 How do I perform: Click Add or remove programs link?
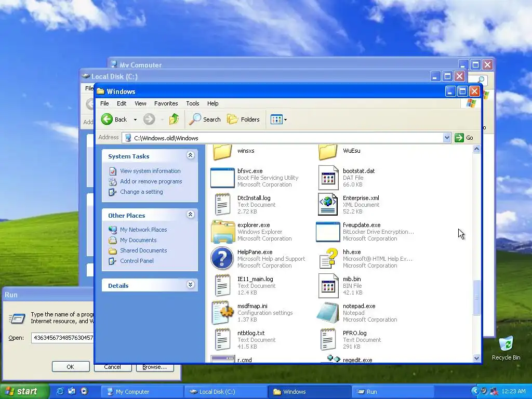(151, 181)
